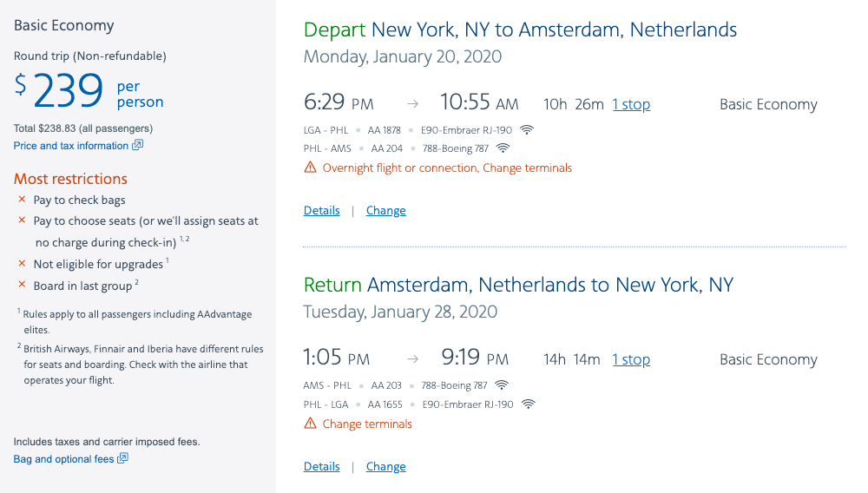The width and height of the screenshot is (868, 493).
Task: View Details for the departing flight
Action: (321, 211)
